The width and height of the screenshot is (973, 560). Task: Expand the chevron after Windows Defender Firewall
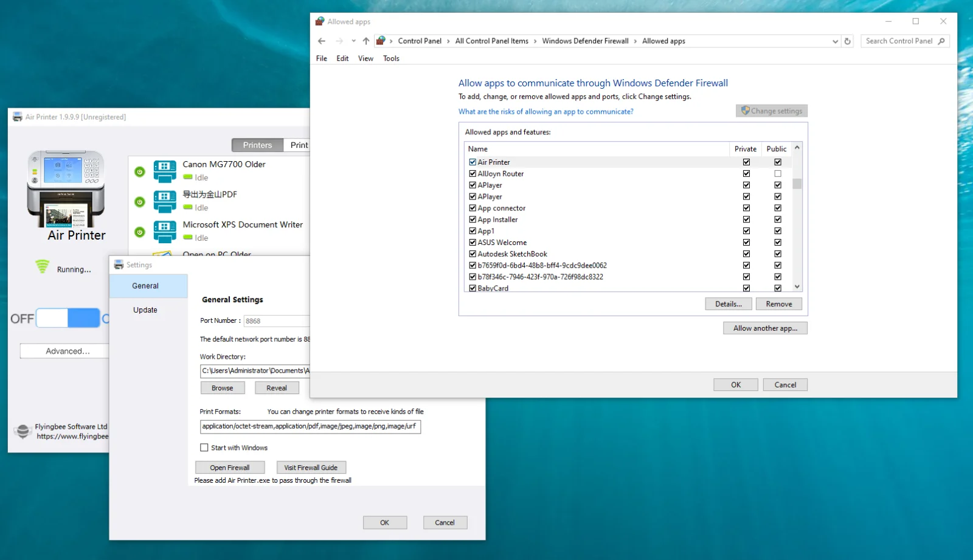click(635, 41)
